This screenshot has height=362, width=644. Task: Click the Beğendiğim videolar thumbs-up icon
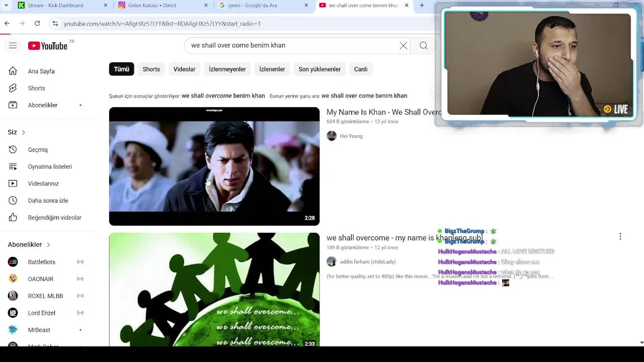pos(13,218)
